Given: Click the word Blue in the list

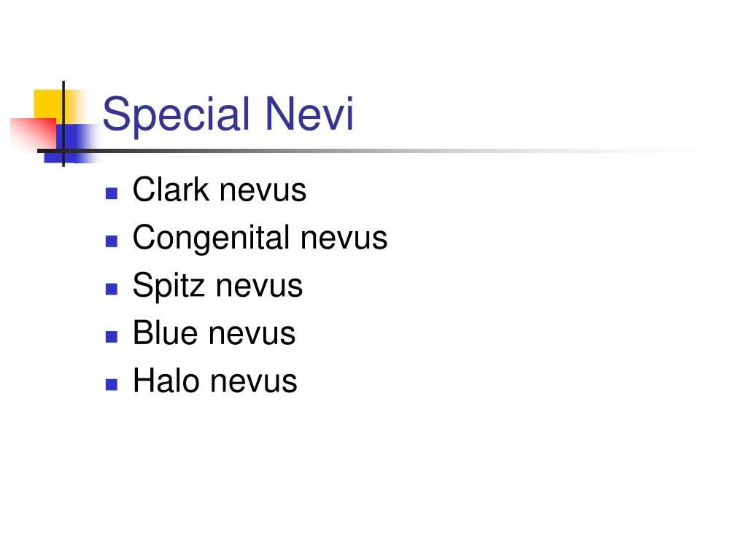Looking at the screenshot, I should [165, 332].
